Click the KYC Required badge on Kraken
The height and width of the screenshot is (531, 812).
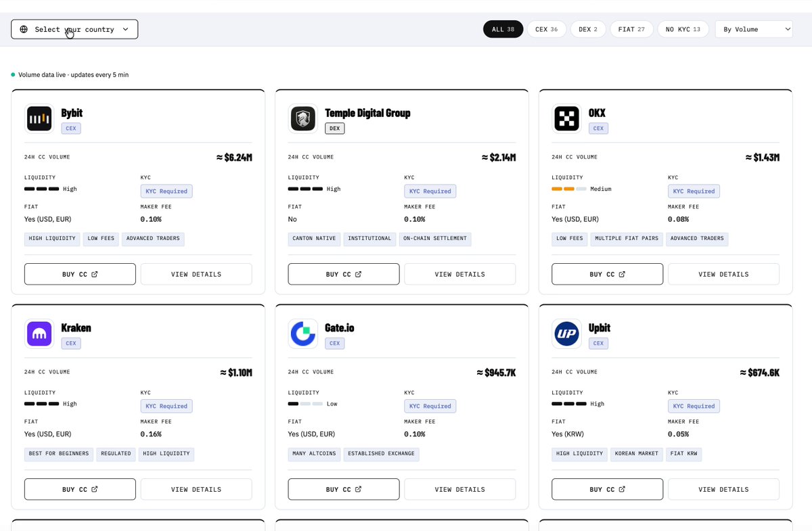[x=166, y=406]
